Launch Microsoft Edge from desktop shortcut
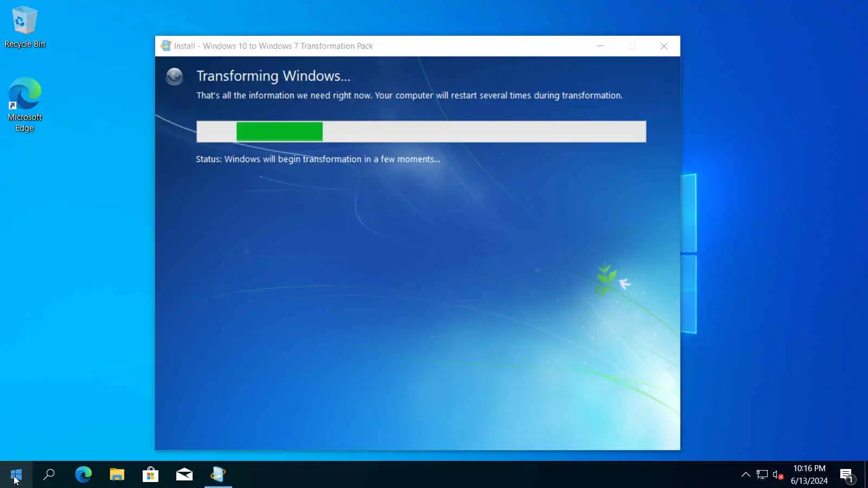The width and height of the screenshot is (868, 488). pos(24,105)
